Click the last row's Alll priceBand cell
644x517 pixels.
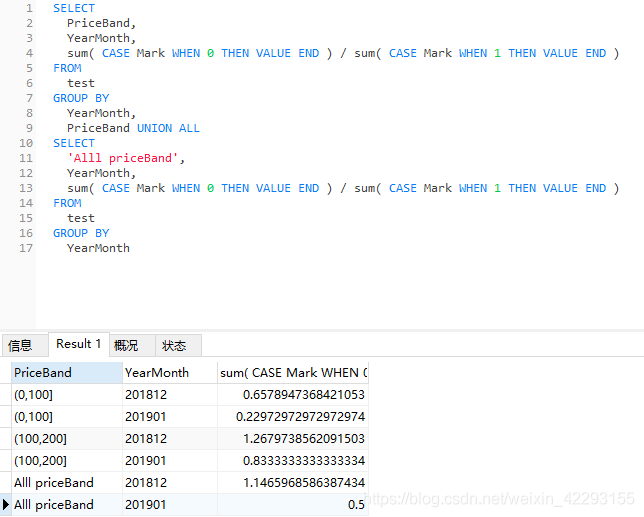66,505
